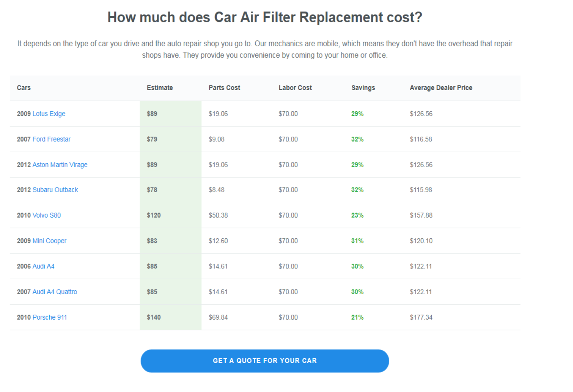Image resolution: width=573 pixels, height=392 pixels.
Task: Select the $83 estimate for Mini Cooper
Action: [x=152, y=241]
